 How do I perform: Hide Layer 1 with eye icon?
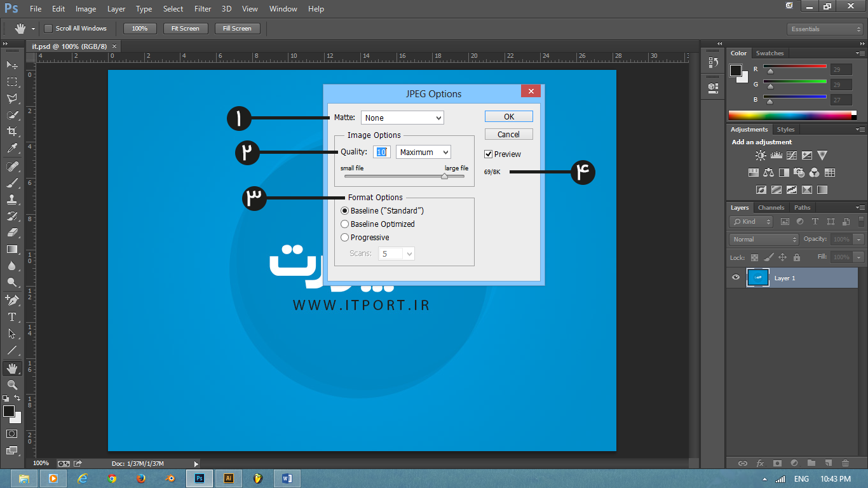coord(736,278)
